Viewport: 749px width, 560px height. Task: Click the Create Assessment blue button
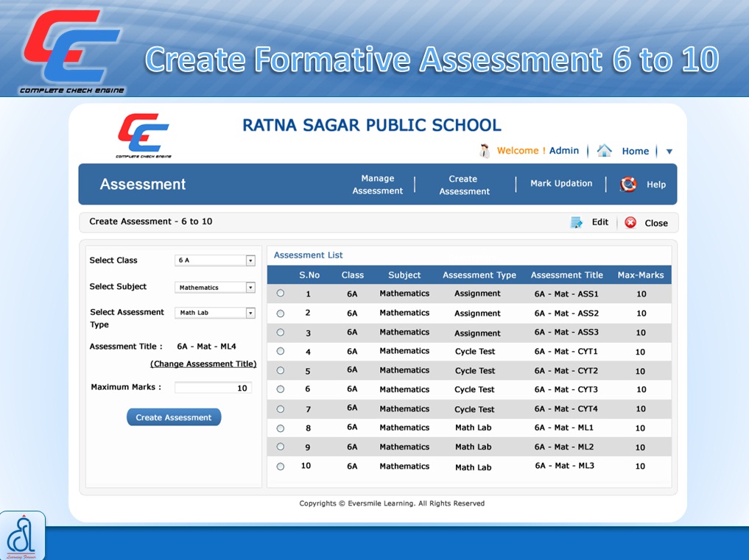pyautogui.click(x=174, y=417)
